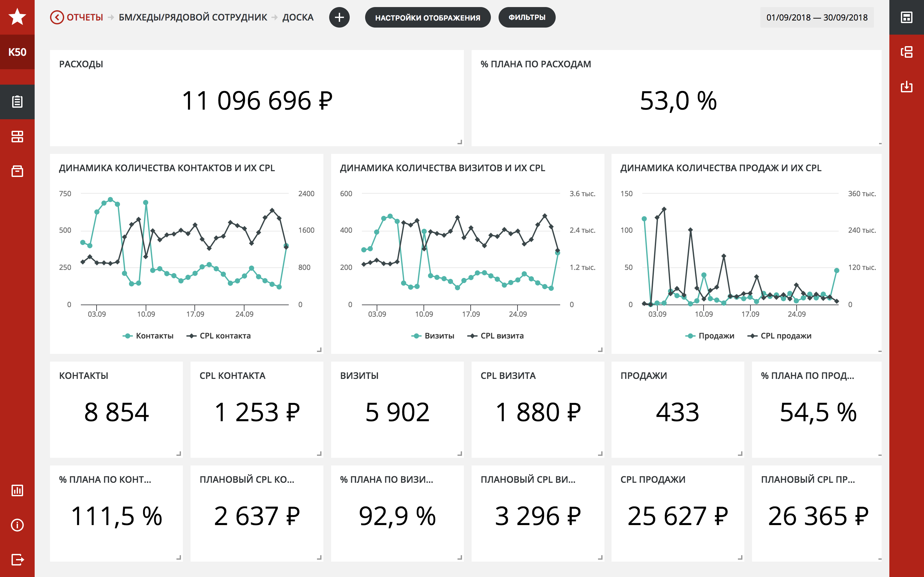Open the archive box sidebar icon
This screenshot has width=924, height=577.
(17, 171)
